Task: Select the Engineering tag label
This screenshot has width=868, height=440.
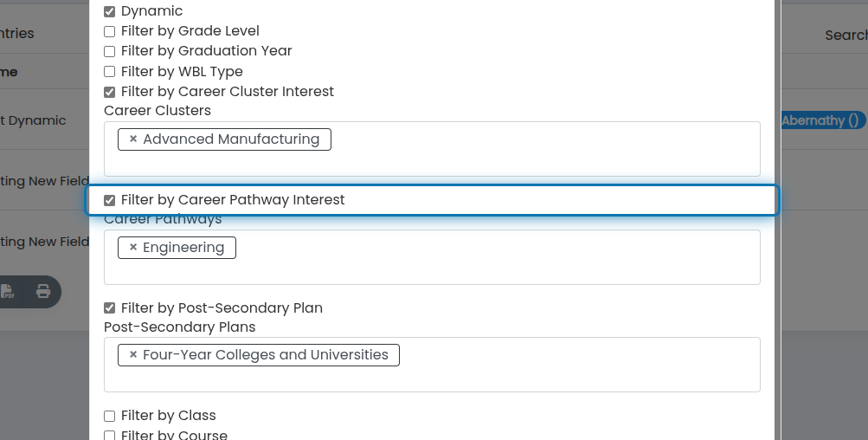Action: pyautogui.click(x=183, y=247)
